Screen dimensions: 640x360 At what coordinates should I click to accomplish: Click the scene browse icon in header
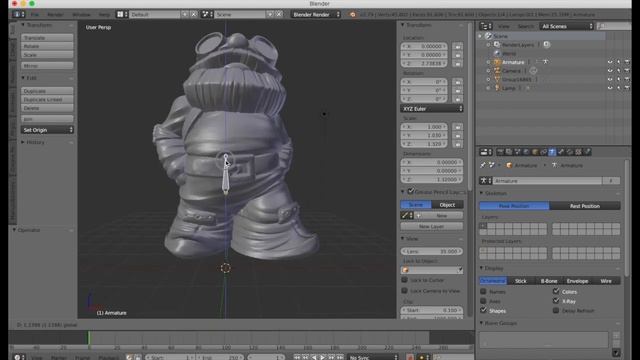pyautogui.click(x=206, y=14)
